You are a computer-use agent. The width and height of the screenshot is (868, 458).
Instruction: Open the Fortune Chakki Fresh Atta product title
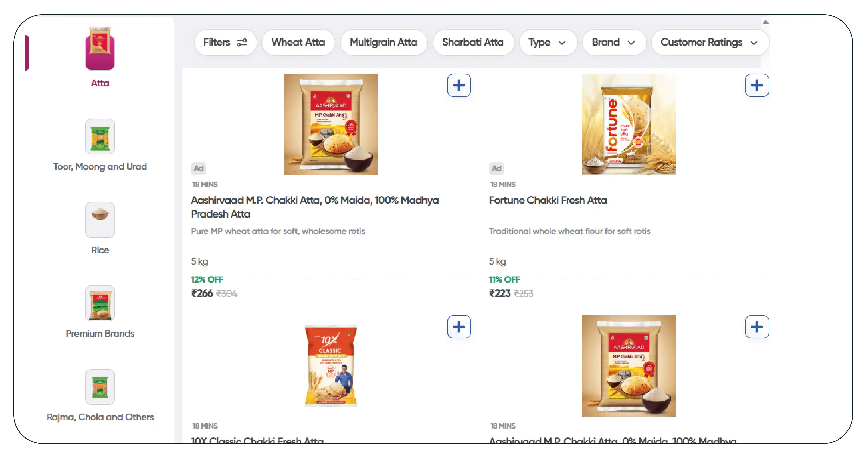tap(548, 200)
